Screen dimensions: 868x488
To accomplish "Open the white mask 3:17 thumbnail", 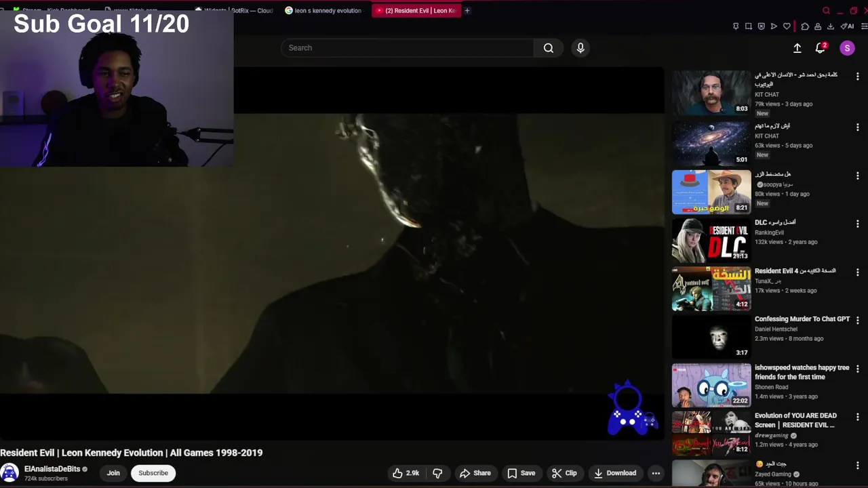I will [711, 337].
